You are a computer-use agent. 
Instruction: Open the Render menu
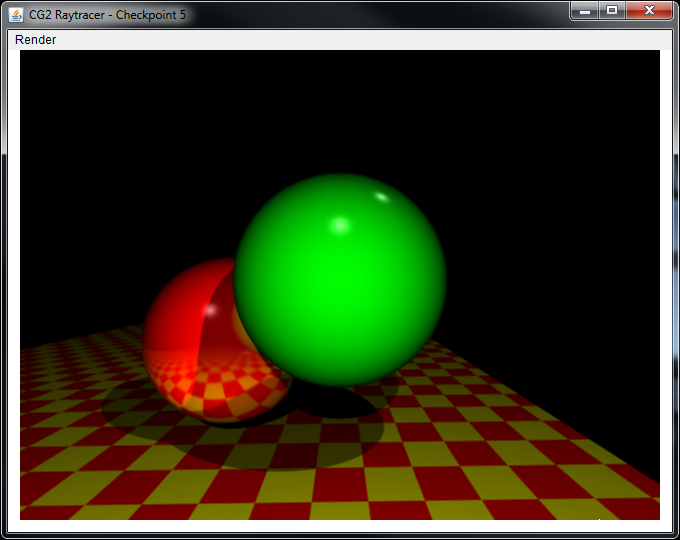[x=36, y=40]
